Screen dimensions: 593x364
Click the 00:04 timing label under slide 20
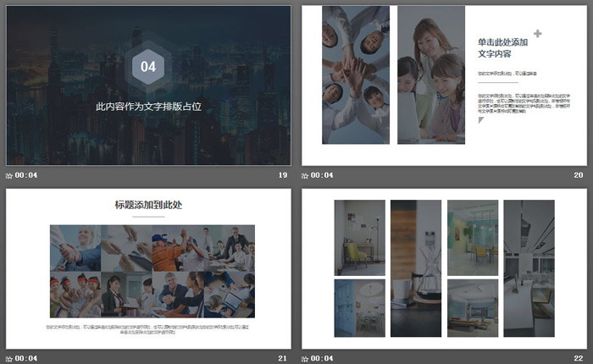click(x=322, y=175)
